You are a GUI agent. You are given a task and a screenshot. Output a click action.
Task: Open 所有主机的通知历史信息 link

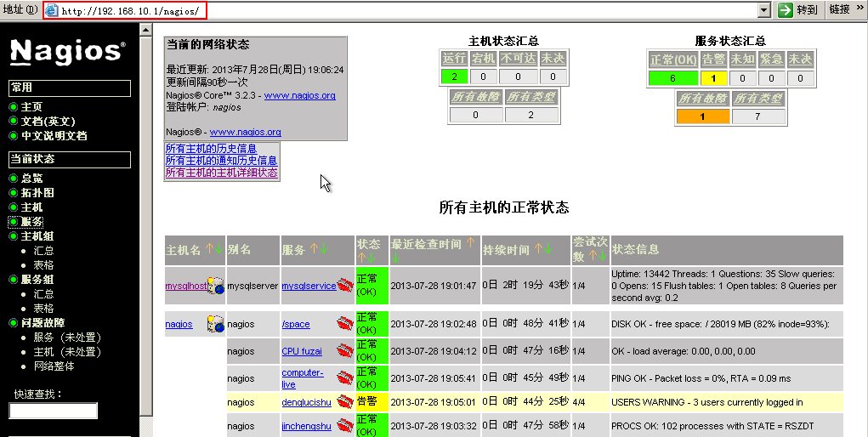coord(221,161)
